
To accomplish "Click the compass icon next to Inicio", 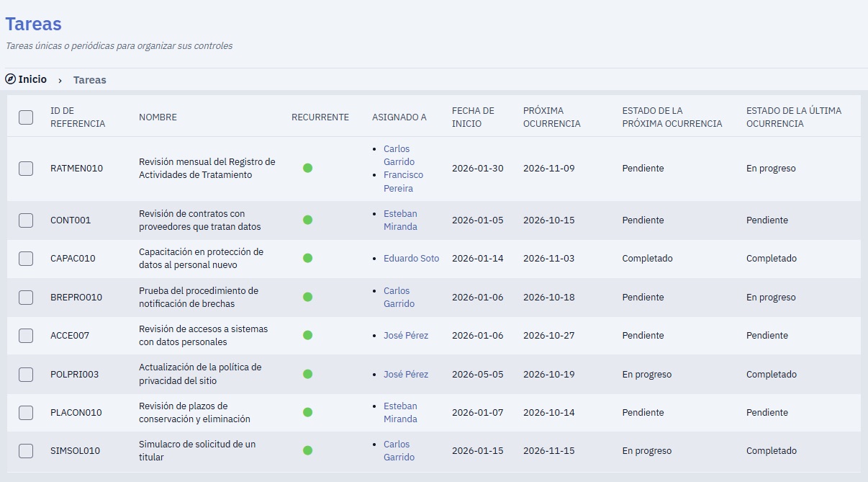I will (x=11, y=79).
